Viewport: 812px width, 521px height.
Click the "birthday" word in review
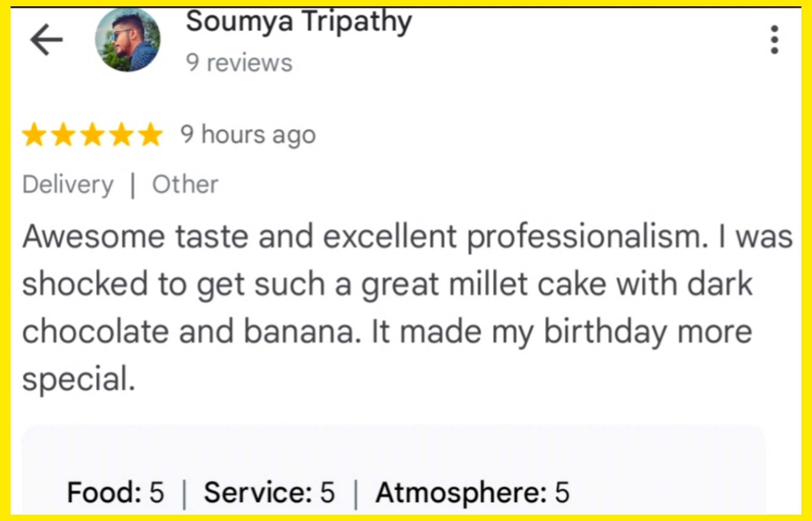[x=605, y=332]
